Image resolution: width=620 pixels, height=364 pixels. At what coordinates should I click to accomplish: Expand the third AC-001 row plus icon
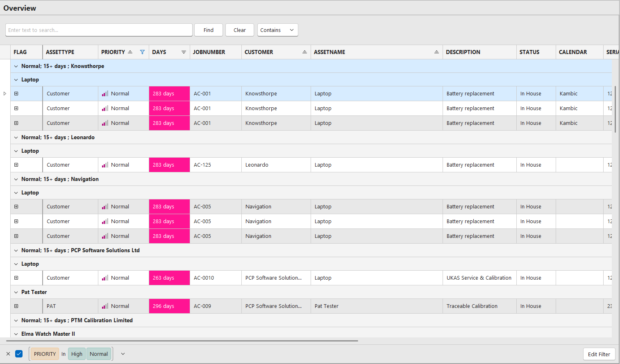click(x=16, y=123)
